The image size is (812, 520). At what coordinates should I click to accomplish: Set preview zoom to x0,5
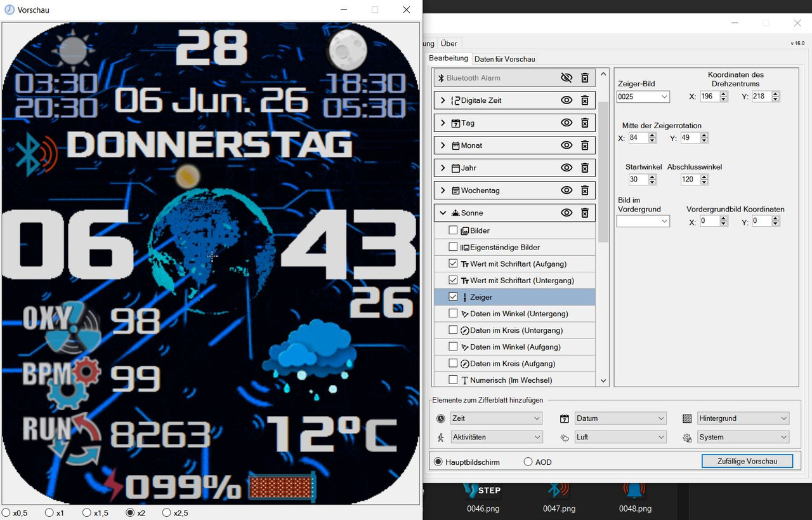pos(6,512)
